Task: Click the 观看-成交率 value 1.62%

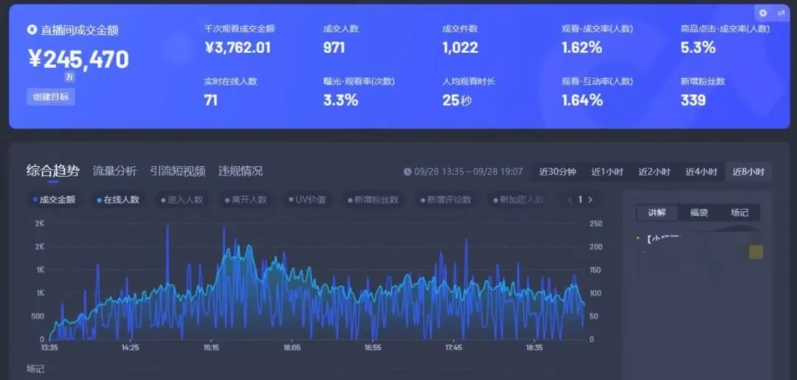Action: (581, 48)
